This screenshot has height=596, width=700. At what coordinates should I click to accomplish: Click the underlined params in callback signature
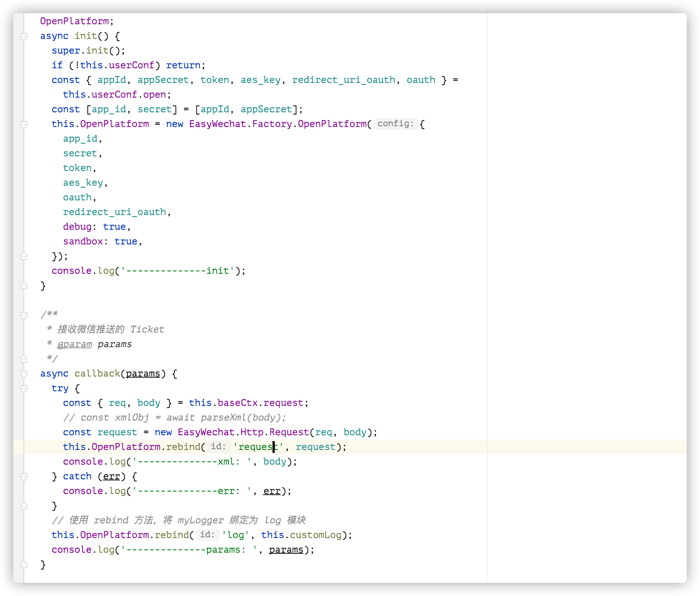(143, 373)
